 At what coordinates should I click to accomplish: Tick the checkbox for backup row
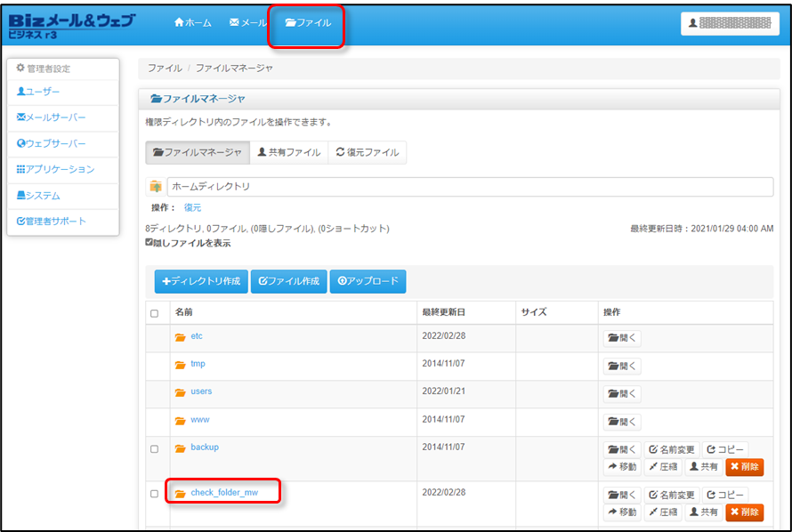pyautogui.click(x=155, y=449)
